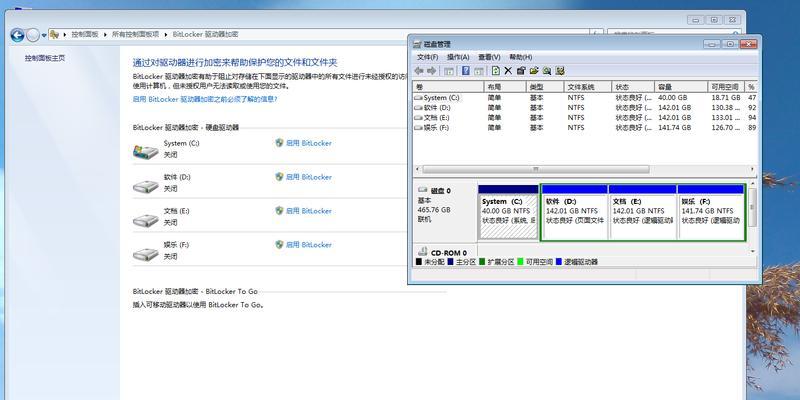Click BitLocker 驱动器加密 breadcrumb in address bar
Image resolution: width=800 pixels, height=400 pixels.
(x=205, y=35)
